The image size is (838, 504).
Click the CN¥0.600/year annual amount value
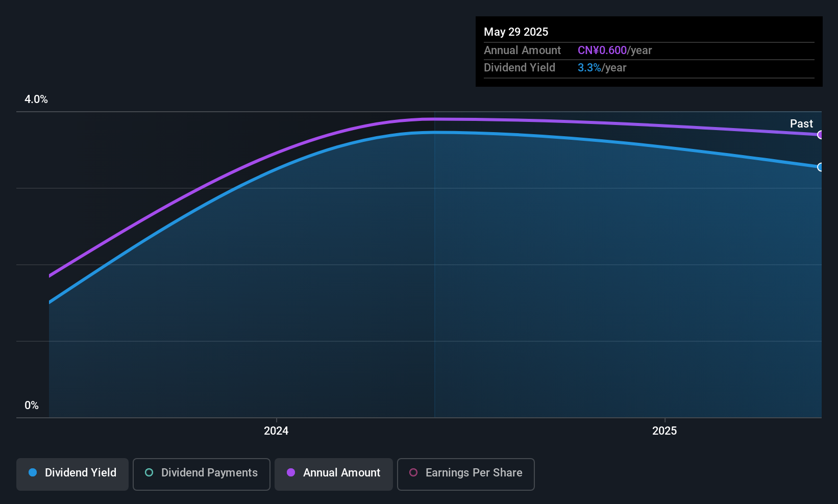tap(615, 50)
